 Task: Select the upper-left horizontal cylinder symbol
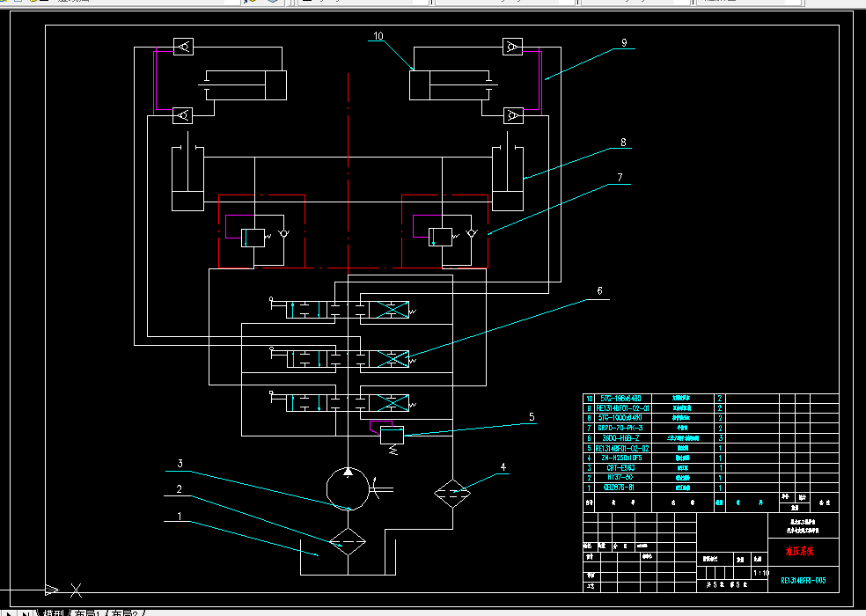coord(242,85)
